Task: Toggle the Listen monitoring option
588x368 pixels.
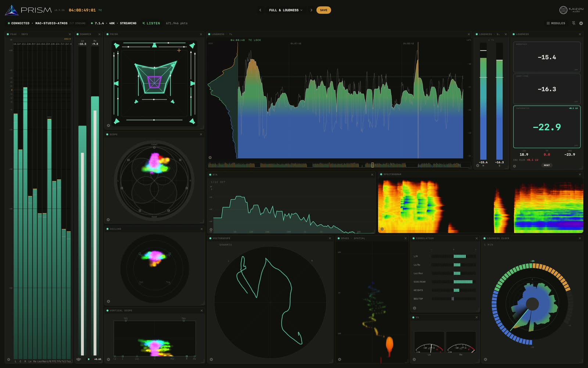Action: point(151,23)
